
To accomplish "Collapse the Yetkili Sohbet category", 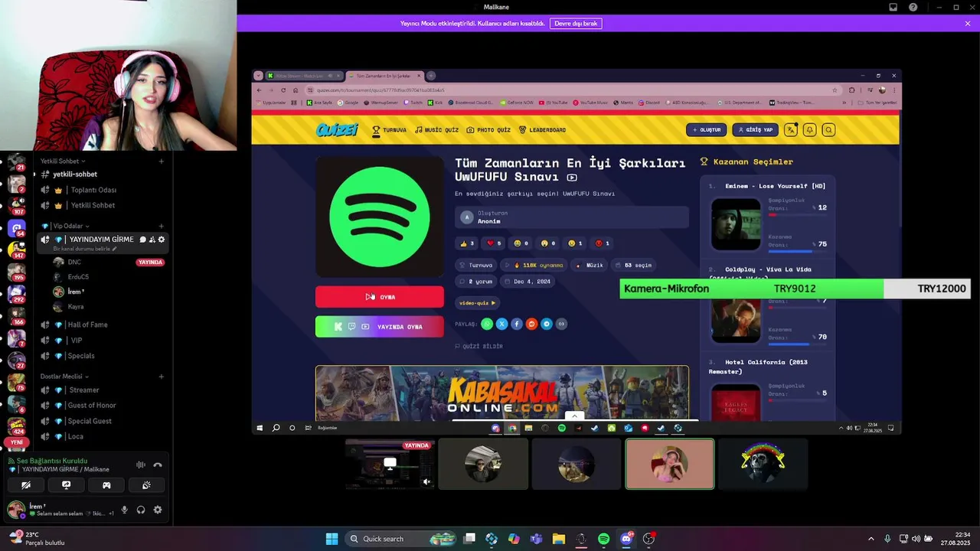I will [63, 161].
